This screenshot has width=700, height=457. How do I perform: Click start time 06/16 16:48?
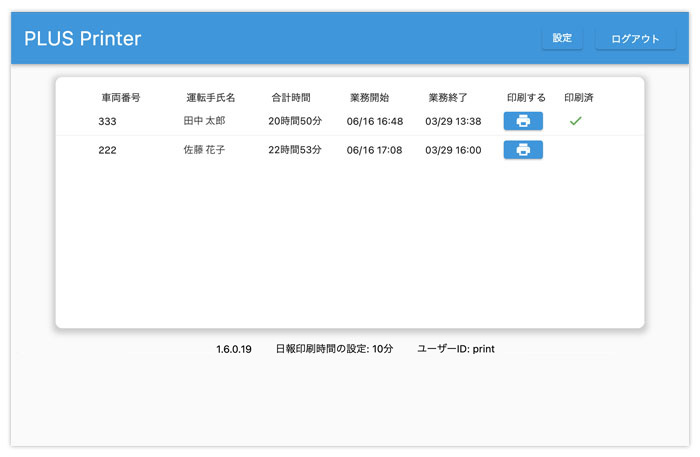pyautogui.click(x=375, y=121)
